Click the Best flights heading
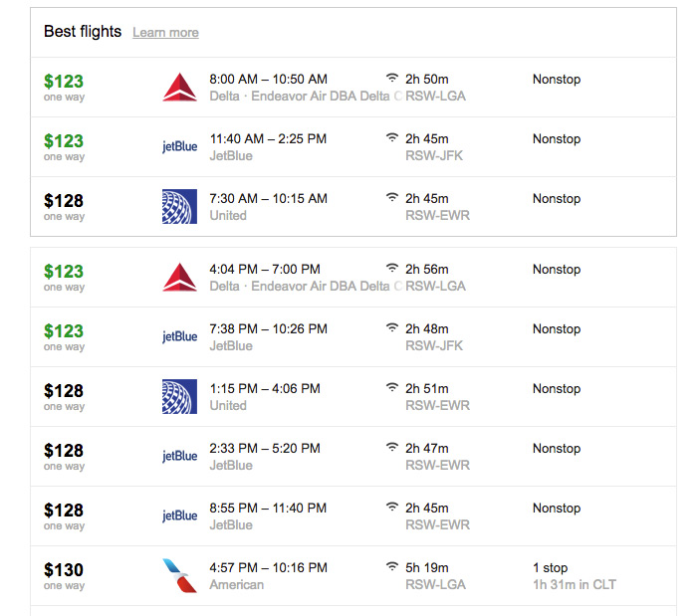Viewport: 700px width, 616px height. point(83,32)
